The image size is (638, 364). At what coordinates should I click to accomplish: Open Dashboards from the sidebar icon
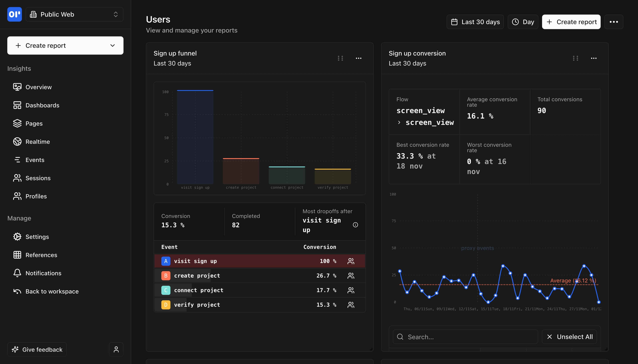[17, 105]
